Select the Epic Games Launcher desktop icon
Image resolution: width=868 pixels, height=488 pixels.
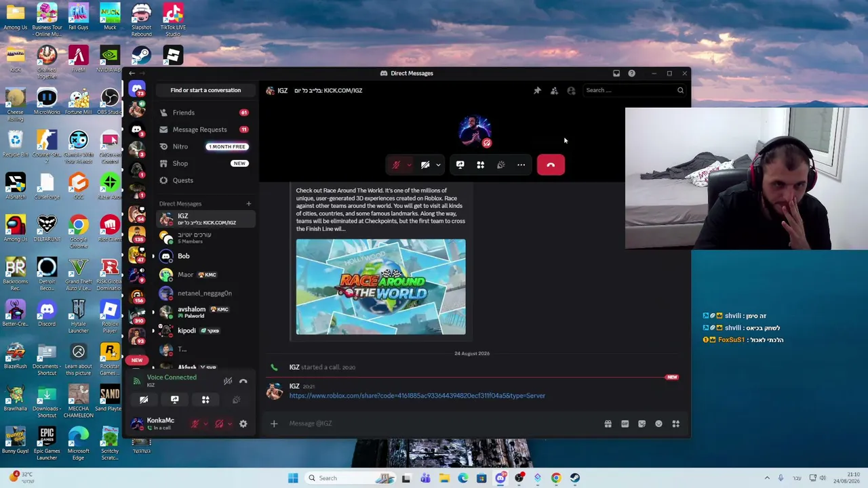click(47, 443)
